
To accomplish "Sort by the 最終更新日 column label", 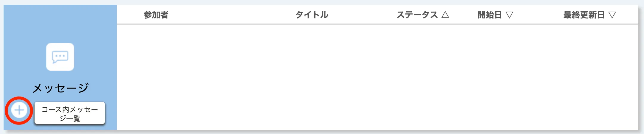I will point(584,15).
